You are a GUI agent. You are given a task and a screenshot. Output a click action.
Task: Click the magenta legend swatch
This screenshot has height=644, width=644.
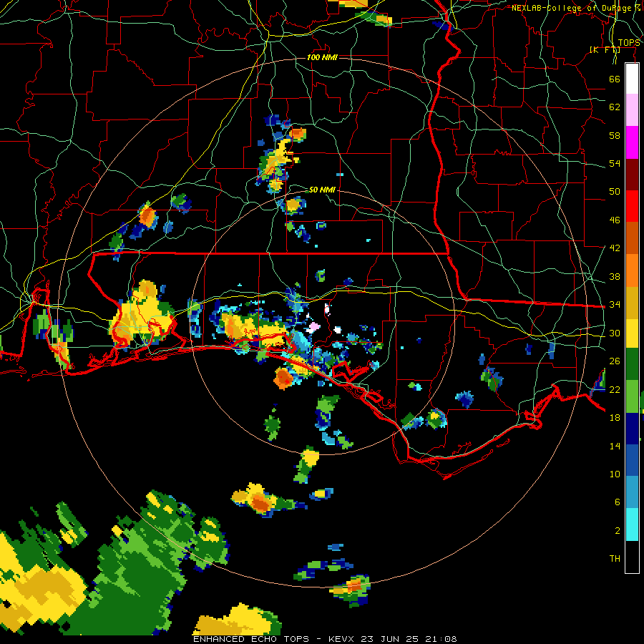pos(632,142)
